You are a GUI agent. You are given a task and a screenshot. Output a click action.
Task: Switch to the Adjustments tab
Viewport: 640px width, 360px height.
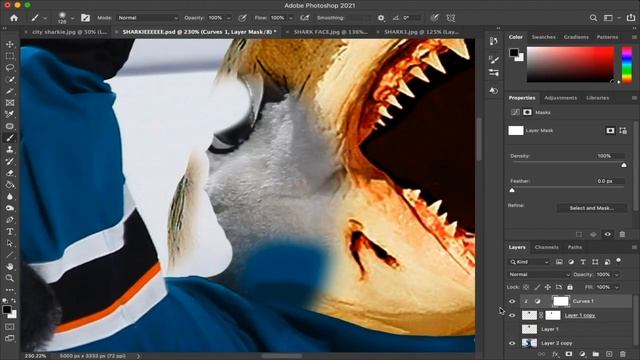pyautogui.click(x=560, y=98)
